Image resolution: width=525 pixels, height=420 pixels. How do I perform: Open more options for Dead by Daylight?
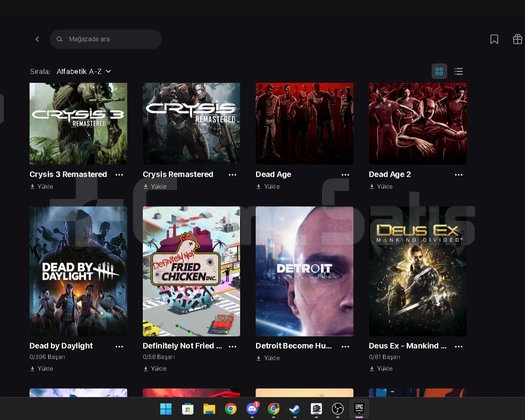[119, 346]
